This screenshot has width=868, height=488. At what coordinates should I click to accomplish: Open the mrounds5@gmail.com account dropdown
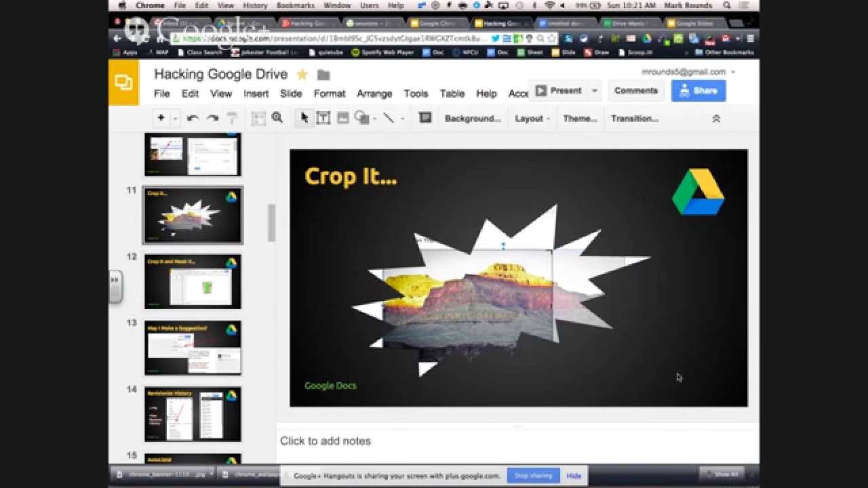tap(688, 72)
